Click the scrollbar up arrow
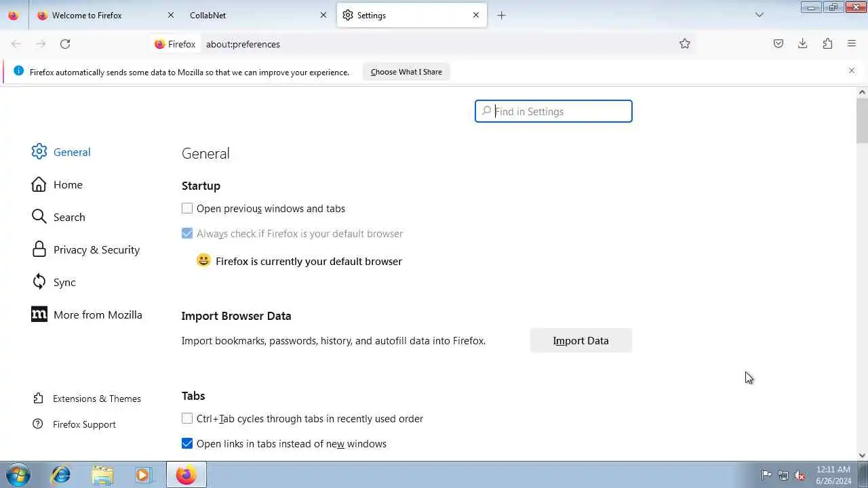Image resolution: width=868 pixels, height=488 pixels. click(862, 92)
